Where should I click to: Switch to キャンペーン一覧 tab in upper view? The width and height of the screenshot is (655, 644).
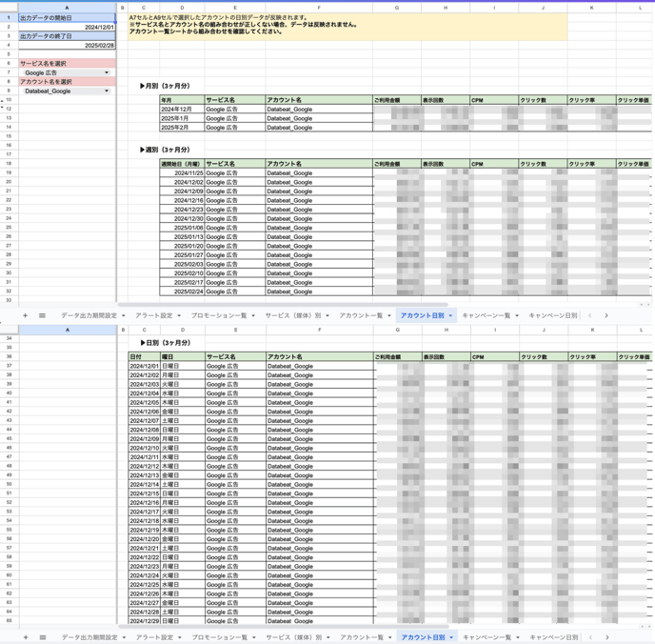click(x=486, y=315)
